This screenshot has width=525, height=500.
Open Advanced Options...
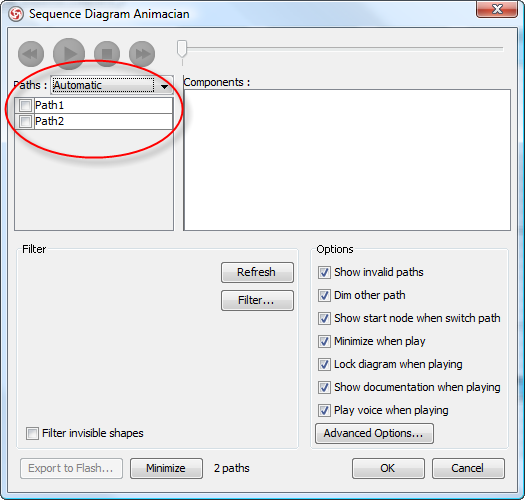pos(374,433)
